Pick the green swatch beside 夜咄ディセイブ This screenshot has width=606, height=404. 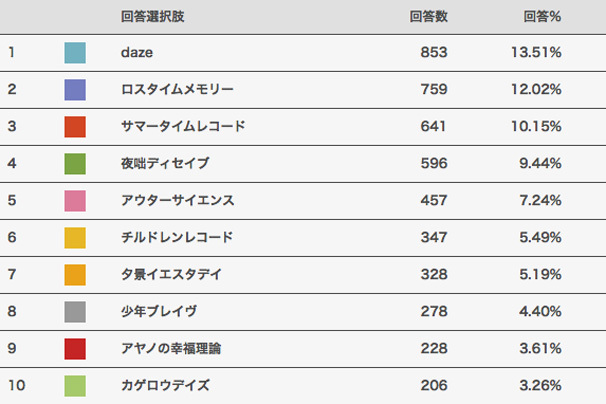75,164
